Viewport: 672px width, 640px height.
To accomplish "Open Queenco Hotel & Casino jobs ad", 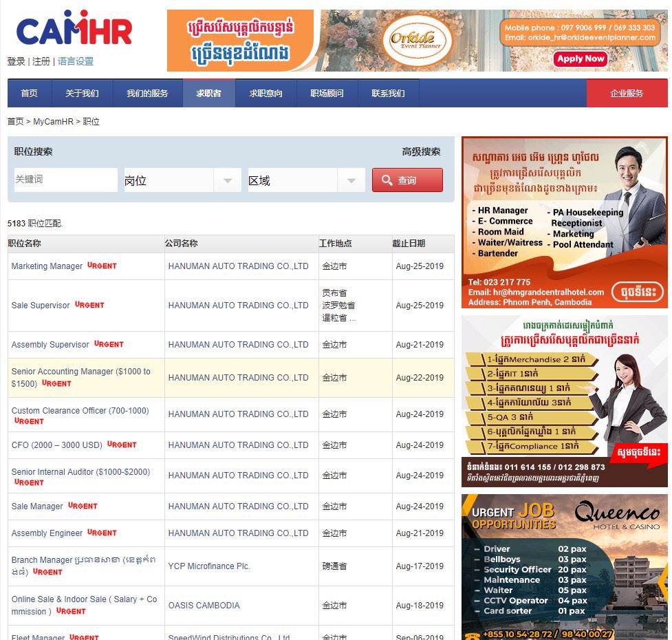I will 565,566.
